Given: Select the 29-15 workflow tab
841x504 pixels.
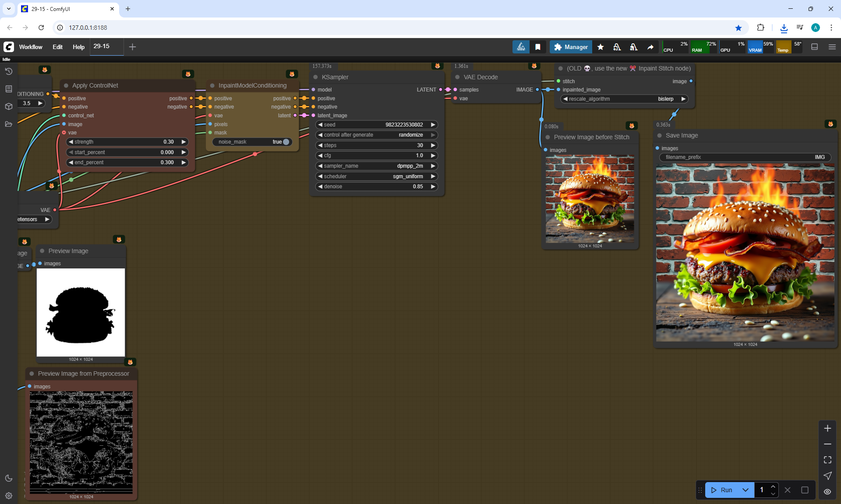Looking at the screenshot, I should point(102,46).
